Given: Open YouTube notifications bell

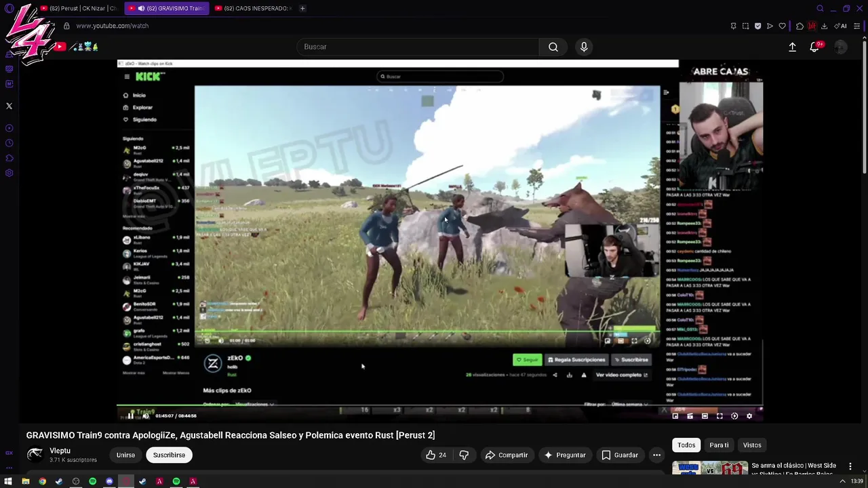Looking at the screenshot, I should coord(814,47).
